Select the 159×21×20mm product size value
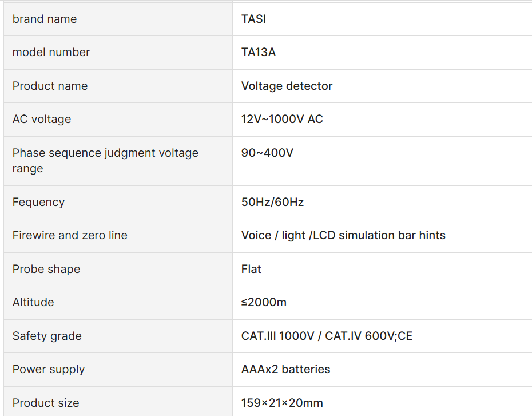This screenshot has height=416, width=532. click(x=282, y=403)
